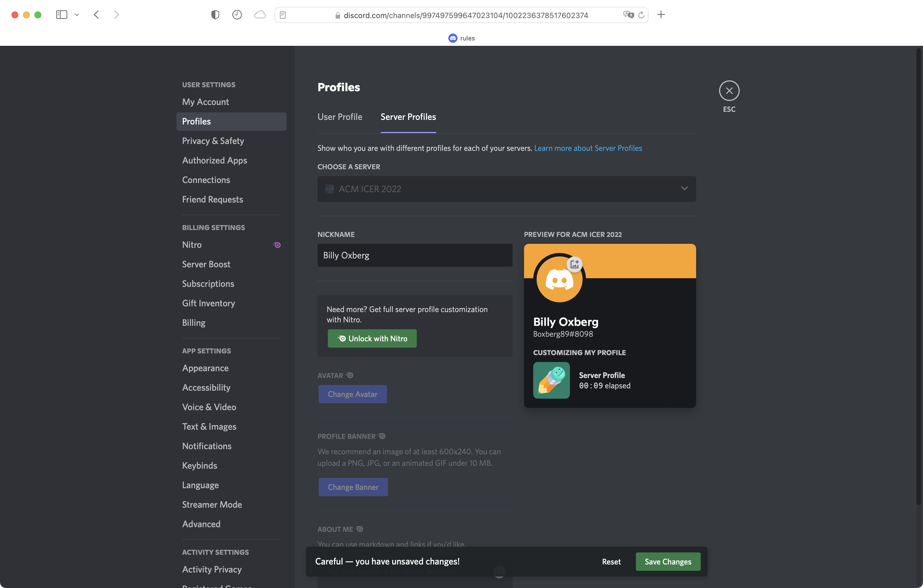The image size is (923, 588).
Task: Click the emoji picker in About Me box
Action: [499, 572]
